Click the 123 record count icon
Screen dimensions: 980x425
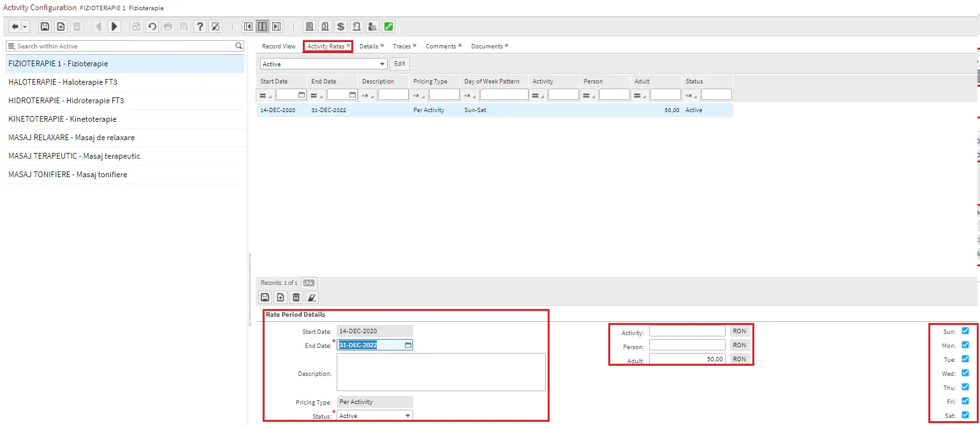click(309, 283)
